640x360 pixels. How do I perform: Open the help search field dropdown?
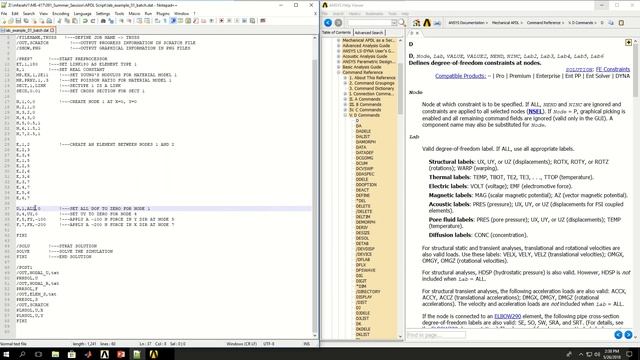(x=394, y=23)
